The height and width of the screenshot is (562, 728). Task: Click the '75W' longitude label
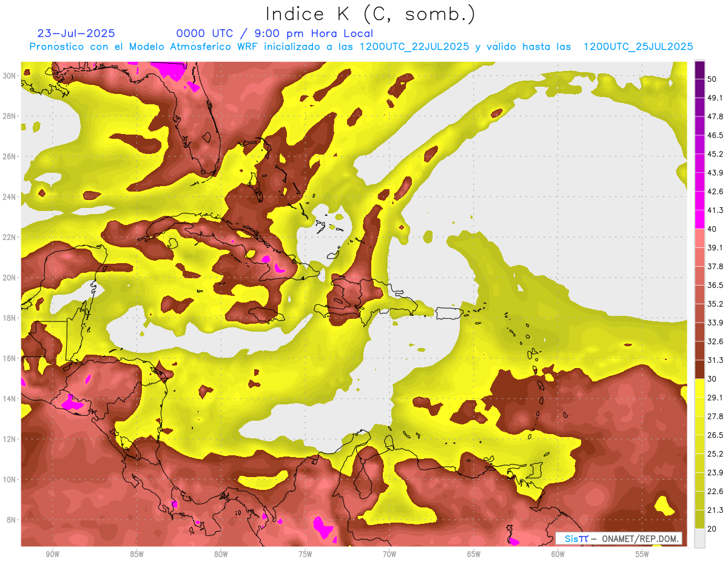306,554
